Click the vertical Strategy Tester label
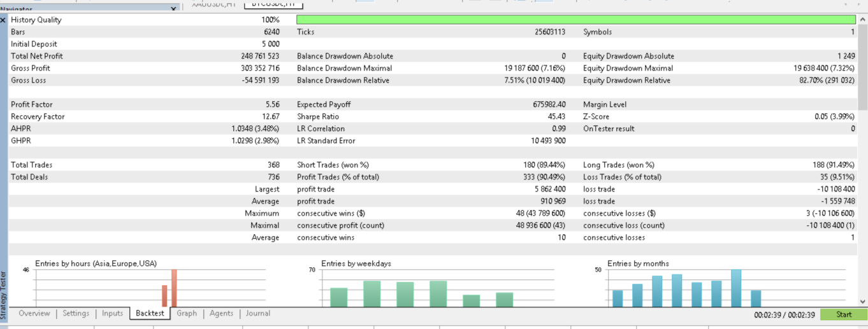Image resolution: width=868 pixels, height=329 pixels. coord(4,295)
